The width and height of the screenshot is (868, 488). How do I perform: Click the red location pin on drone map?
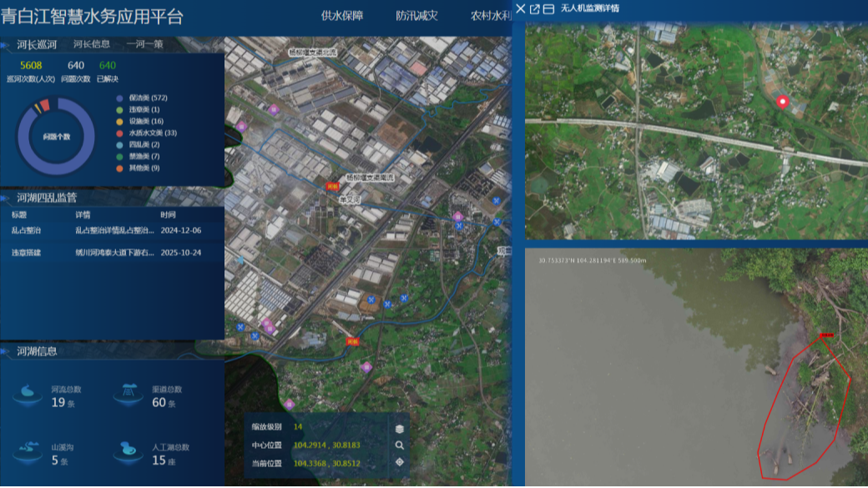click(x=782, y=103)
